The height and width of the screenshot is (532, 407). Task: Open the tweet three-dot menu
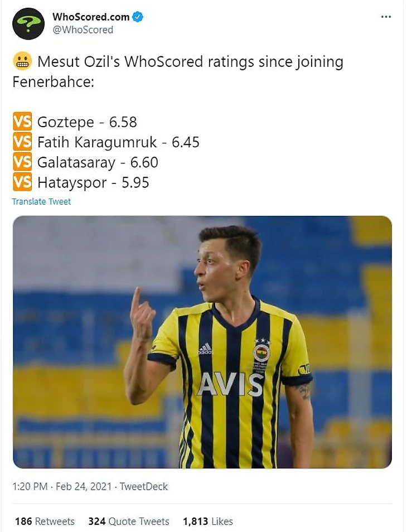click(x=386, y=17)
